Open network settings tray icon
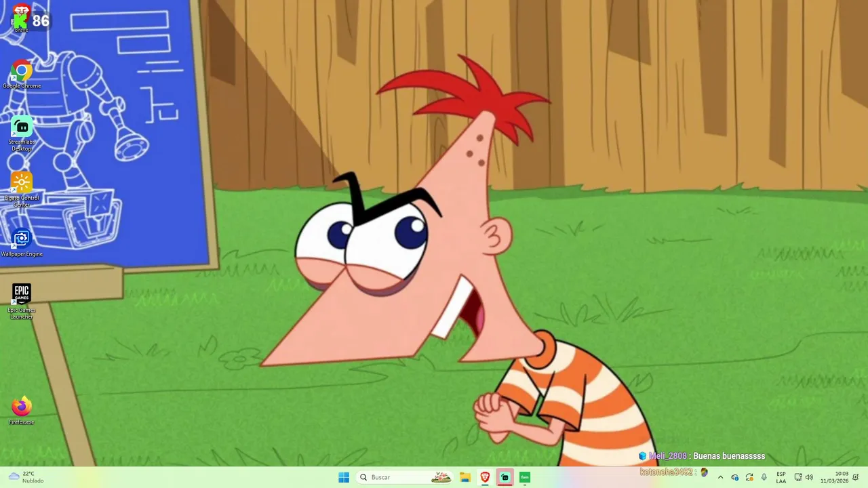868x488 pixels. [798, 477]
